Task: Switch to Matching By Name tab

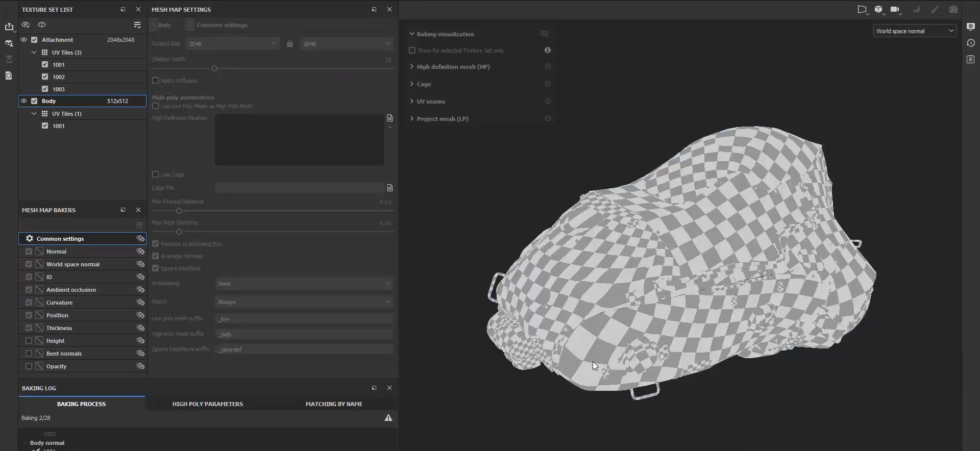Action: pos(334,404)
